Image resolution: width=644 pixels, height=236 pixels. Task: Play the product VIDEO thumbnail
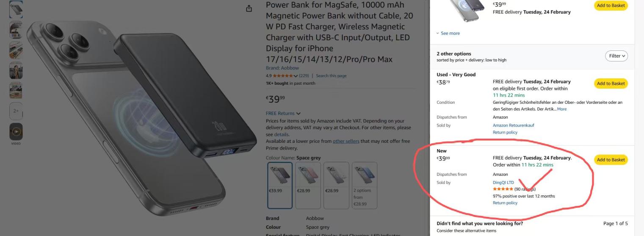[x=16, y=132]
